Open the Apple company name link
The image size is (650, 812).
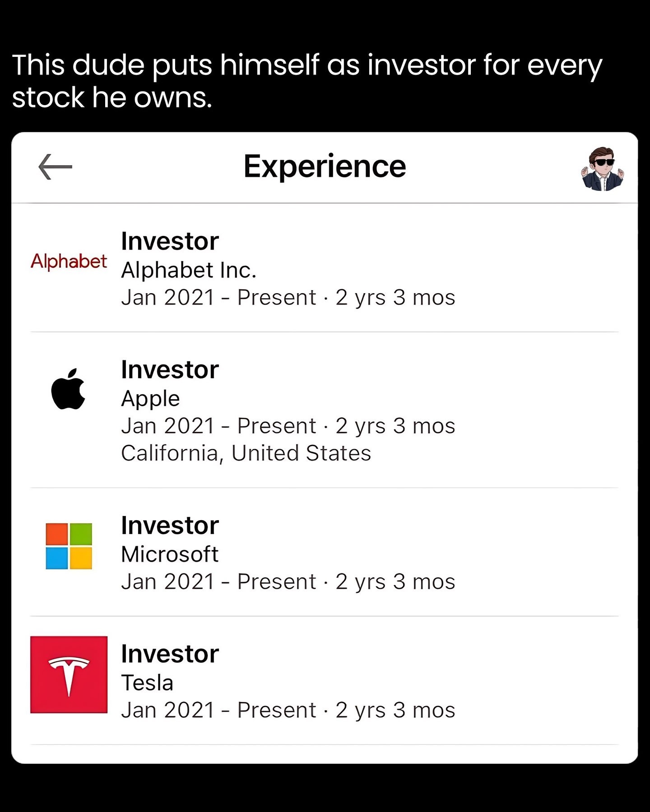150,399
